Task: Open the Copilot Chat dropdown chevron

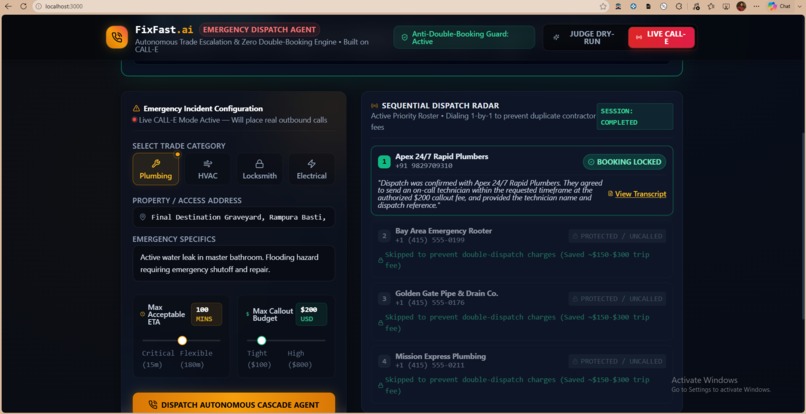Action: pyautogui.click(x=799, y=6)
